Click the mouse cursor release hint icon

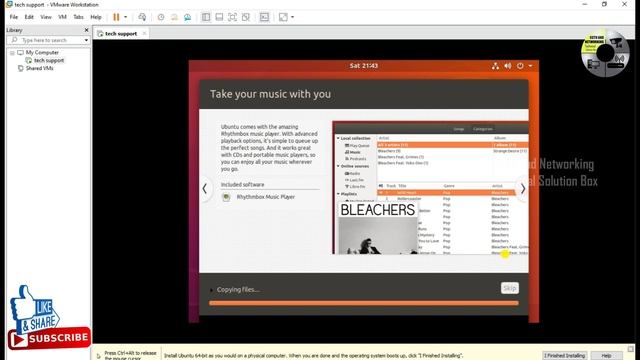[98, 356]
